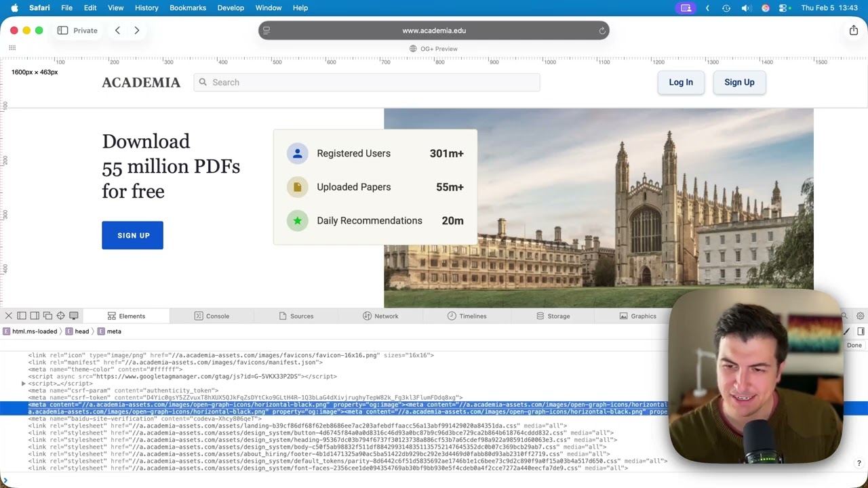Switch to the Sources tab

pos(296,316)
